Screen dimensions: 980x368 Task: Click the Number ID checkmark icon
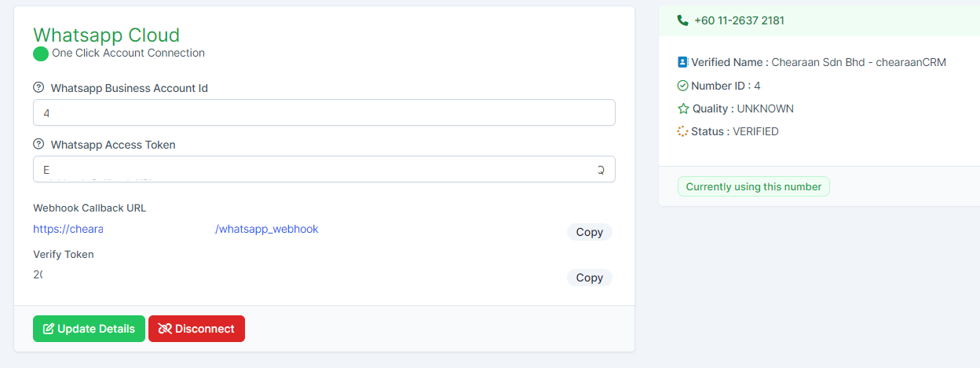(x=682, y=86)
